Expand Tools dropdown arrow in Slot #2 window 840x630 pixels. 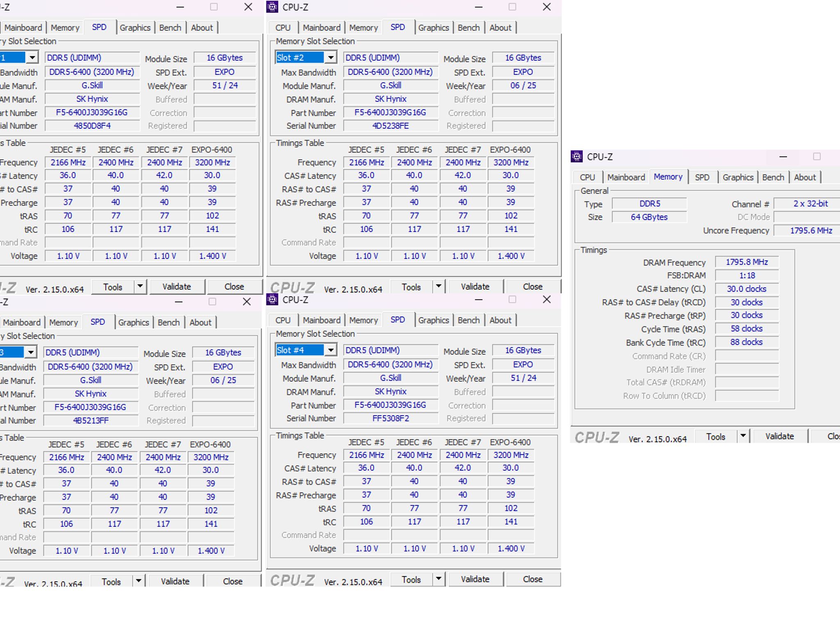coord(438,286)
